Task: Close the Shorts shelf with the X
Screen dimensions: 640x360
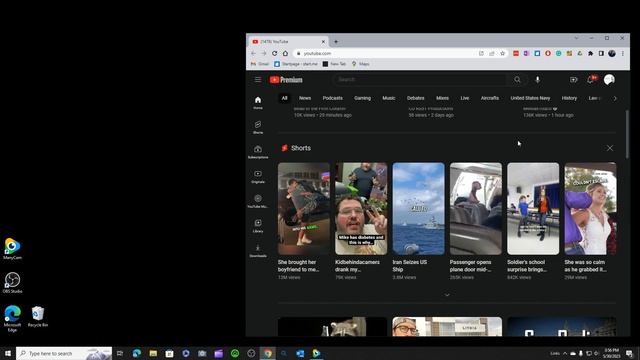Action: [609, 148]
